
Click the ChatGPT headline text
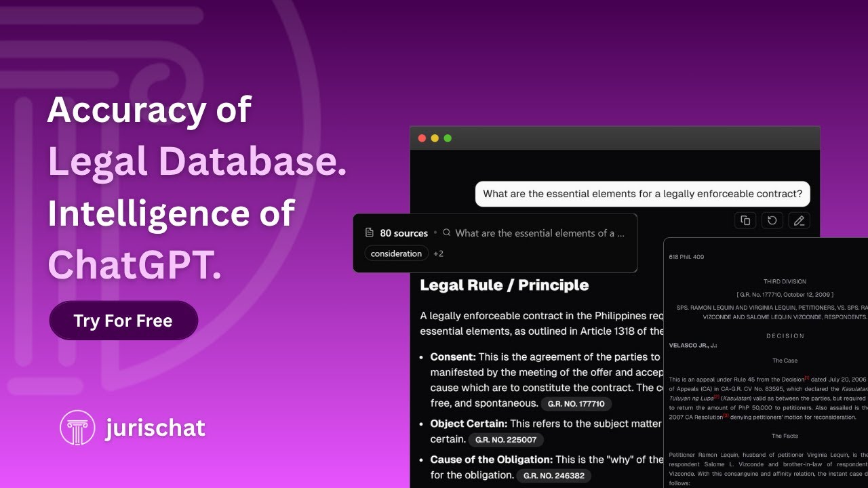[134, 265]
